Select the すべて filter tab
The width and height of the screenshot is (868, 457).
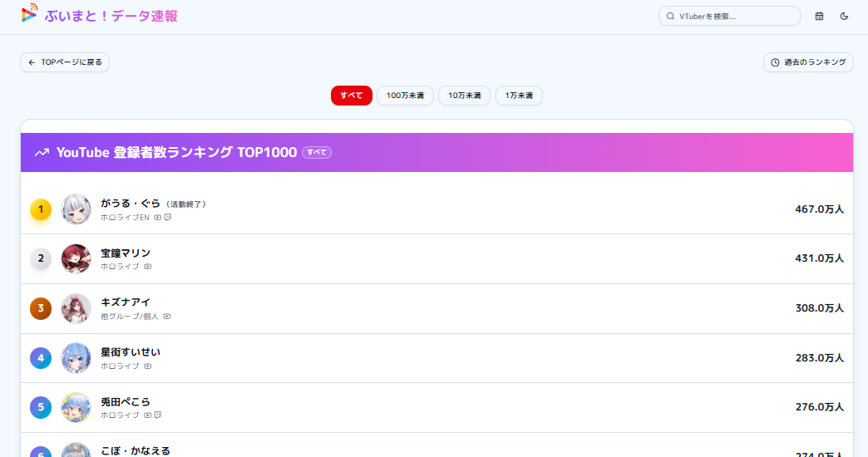pos(352,96)
